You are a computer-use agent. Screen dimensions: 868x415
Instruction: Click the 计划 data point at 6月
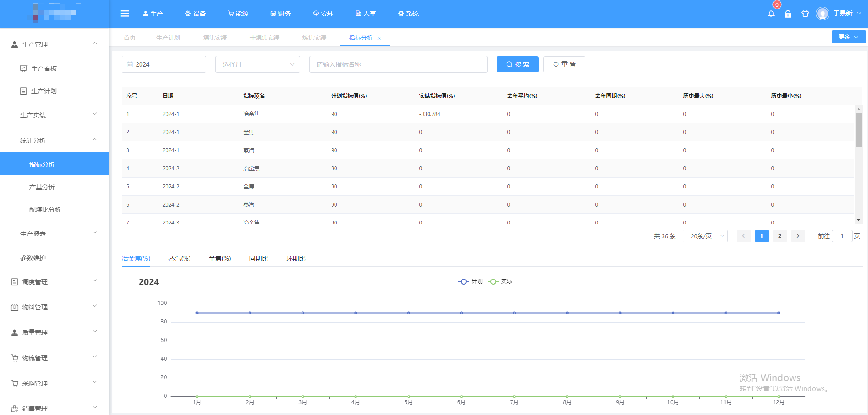(461, 313)
